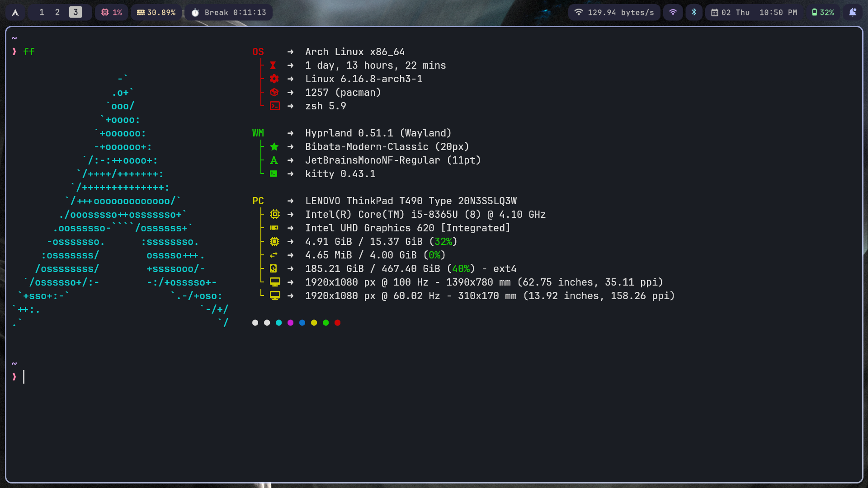Screen dimensions: 868x488
Task: Click the 10:50 PM clock
Action: [778, 13]
